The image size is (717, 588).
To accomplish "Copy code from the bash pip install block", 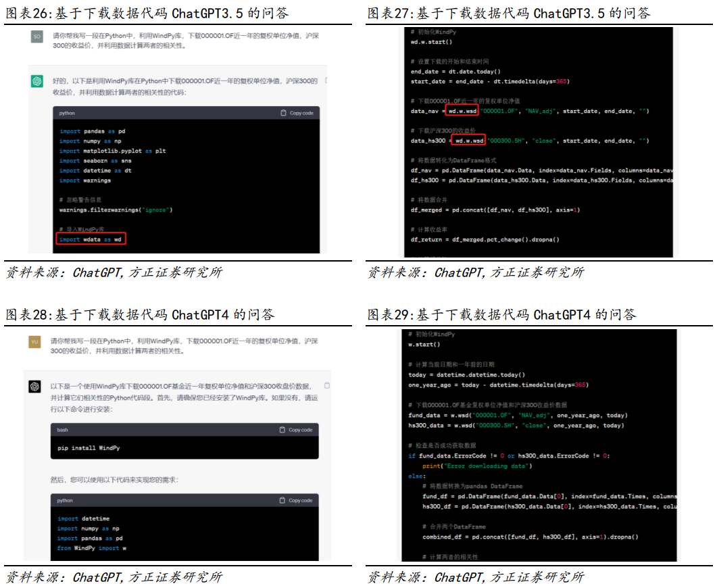I will tap(296, 430).
